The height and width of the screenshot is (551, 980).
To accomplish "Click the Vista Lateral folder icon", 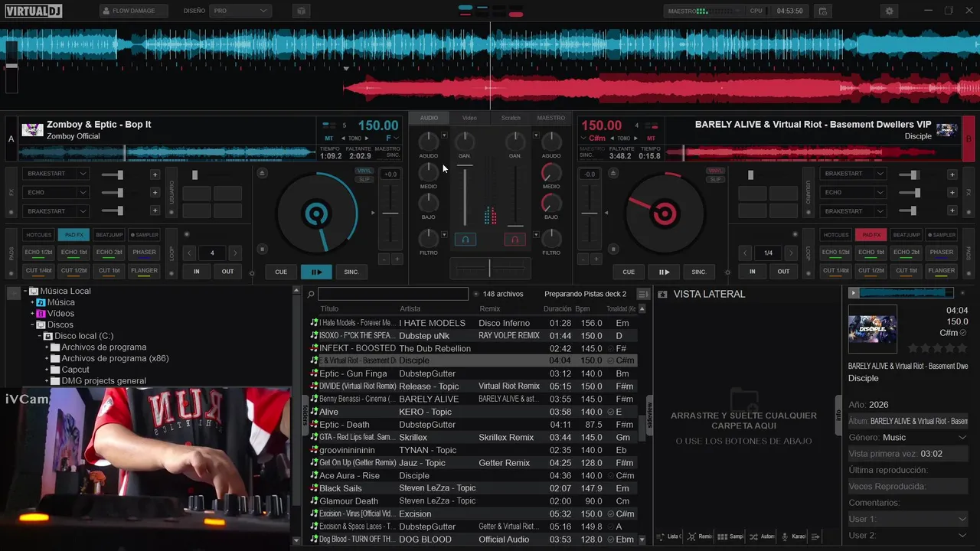I will [663, 294].
